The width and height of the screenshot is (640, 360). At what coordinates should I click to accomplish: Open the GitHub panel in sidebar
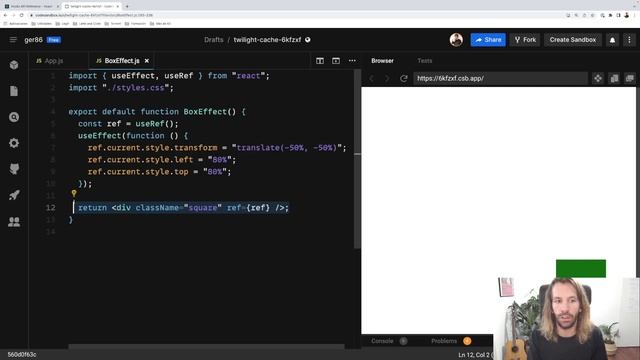(14, 169)
